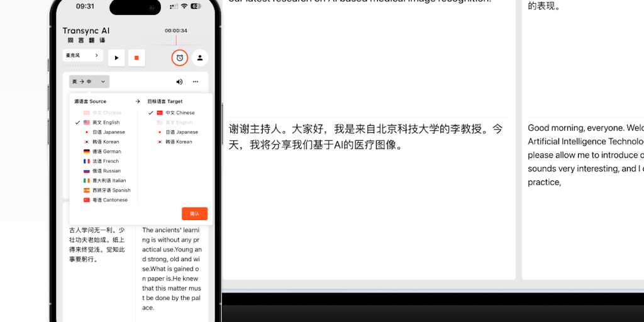Click the Wi-Fi icon in phone status bar

184,6
